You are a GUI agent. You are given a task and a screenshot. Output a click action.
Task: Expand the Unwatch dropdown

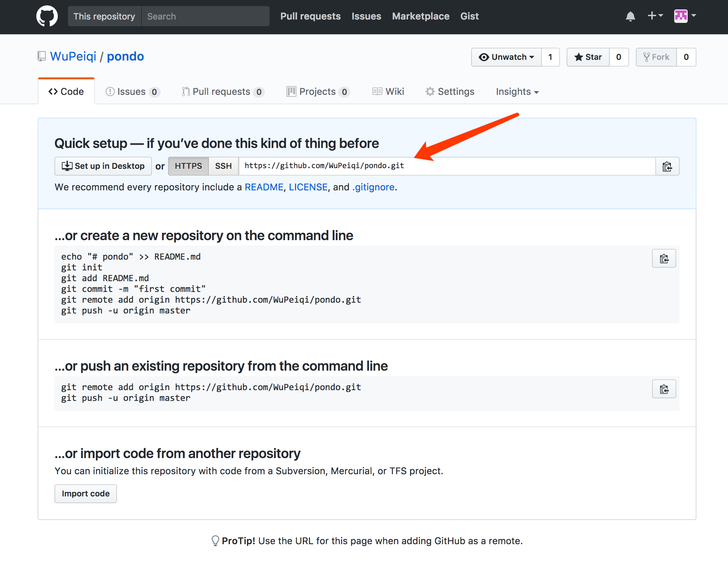[507, 57]
